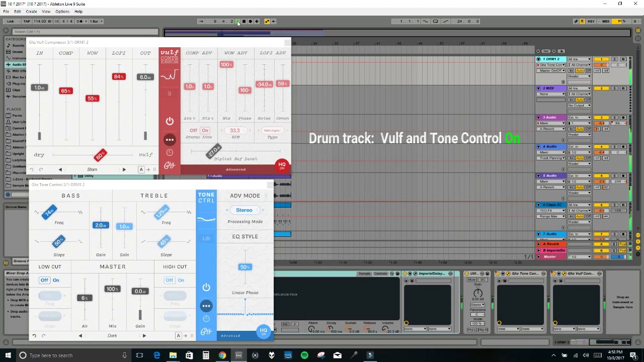
Task: Click the COMP 65% slider handle
Action: [x=66, y=91]
